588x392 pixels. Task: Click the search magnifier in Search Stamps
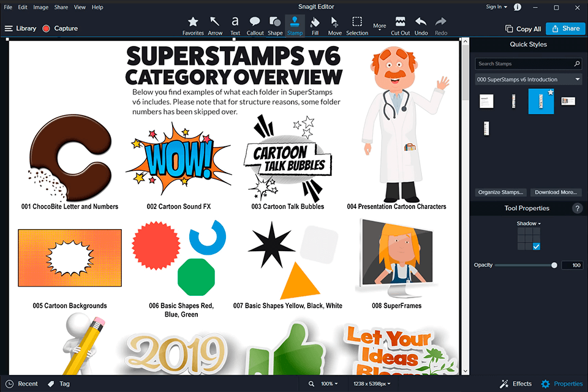(577, 64)
